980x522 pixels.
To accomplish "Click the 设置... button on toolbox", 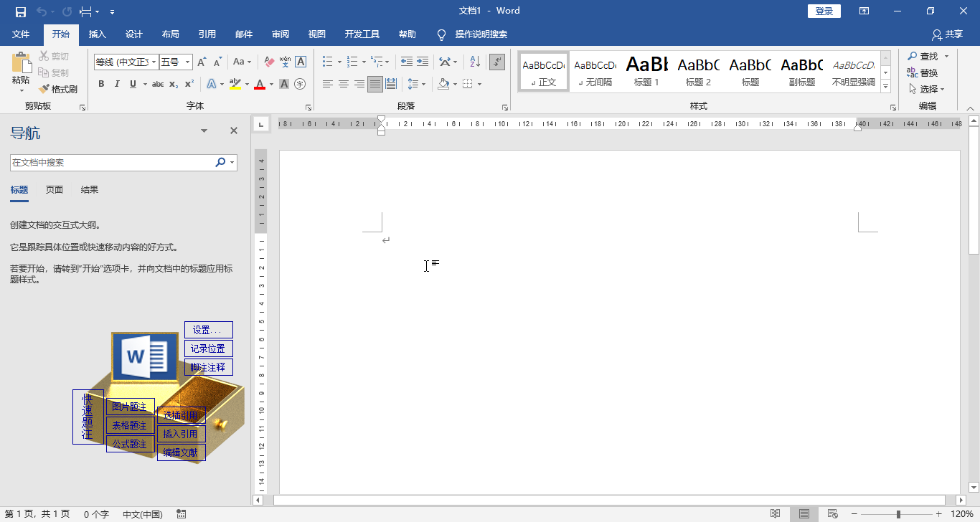I will coord(209,330).
